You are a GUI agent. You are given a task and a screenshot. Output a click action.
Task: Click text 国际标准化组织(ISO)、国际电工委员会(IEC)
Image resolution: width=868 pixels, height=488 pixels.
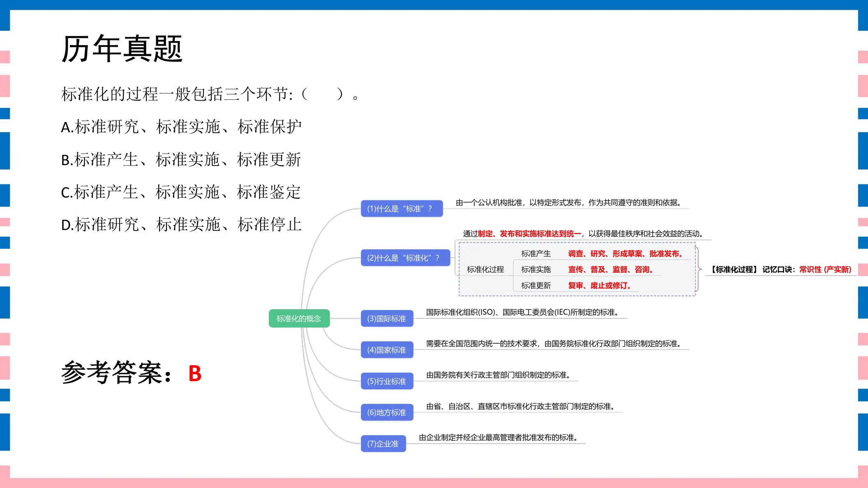coord(498,312)
